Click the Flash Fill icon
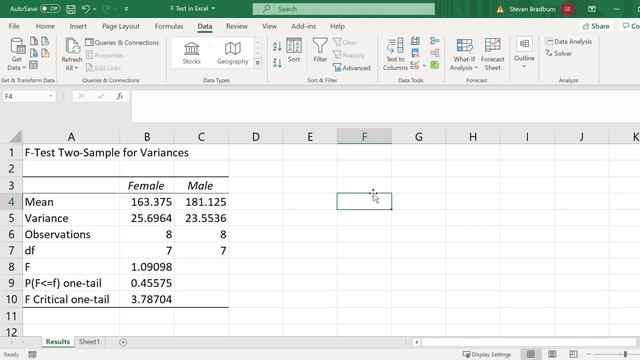This screenshot has width=640, height=360. 415,41
